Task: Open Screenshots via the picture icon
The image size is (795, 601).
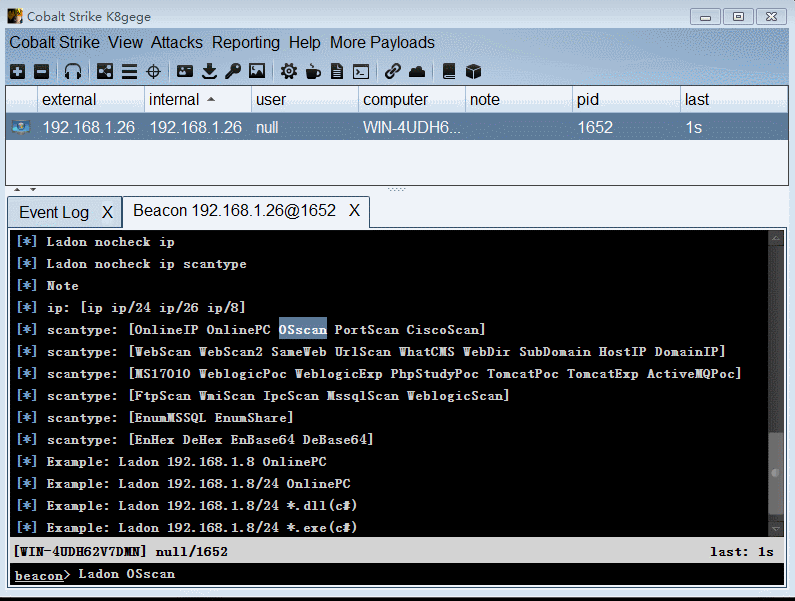Action: [257, 71]
